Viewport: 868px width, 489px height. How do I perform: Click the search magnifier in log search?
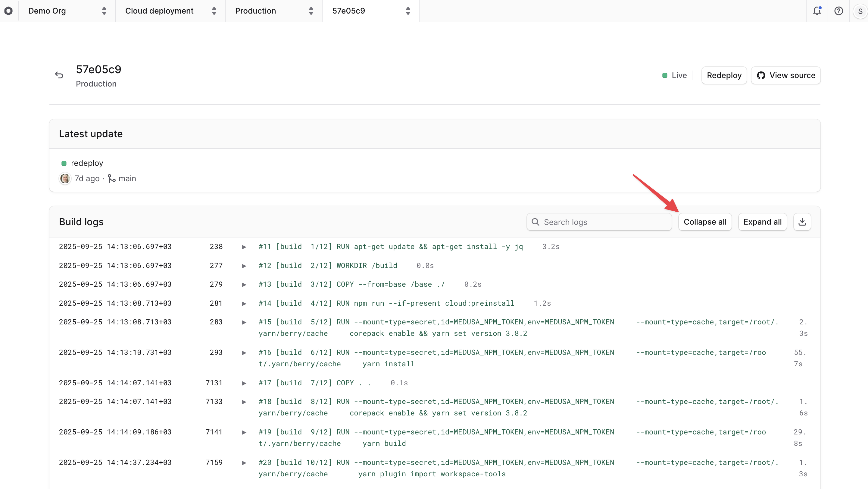tap(535, 222)
